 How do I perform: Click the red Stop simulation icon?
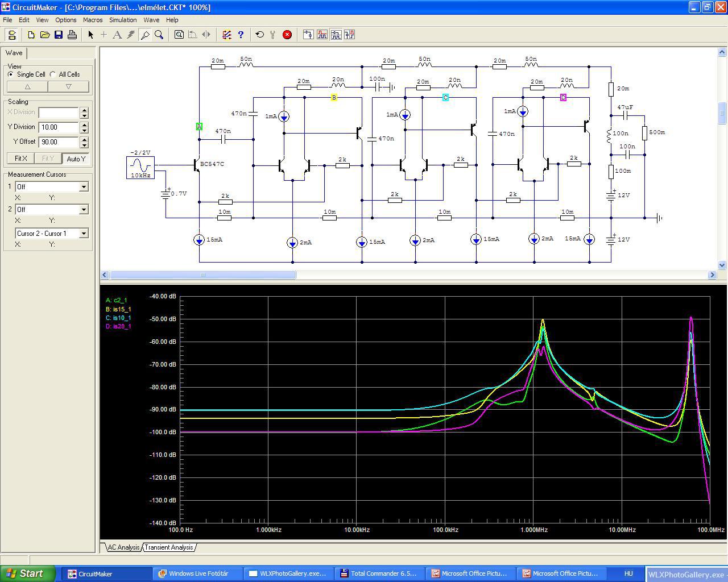point(287,35)
